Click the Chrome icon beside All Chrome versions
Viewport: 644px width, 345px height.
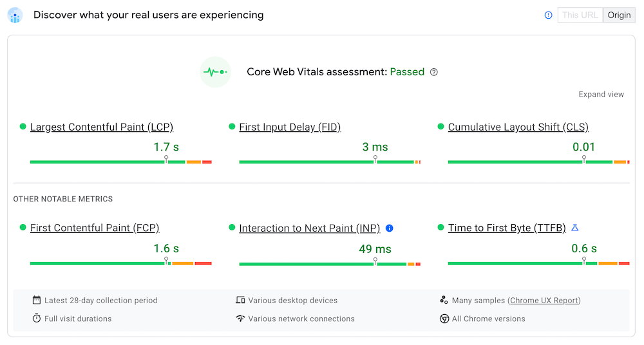[444, 319]
